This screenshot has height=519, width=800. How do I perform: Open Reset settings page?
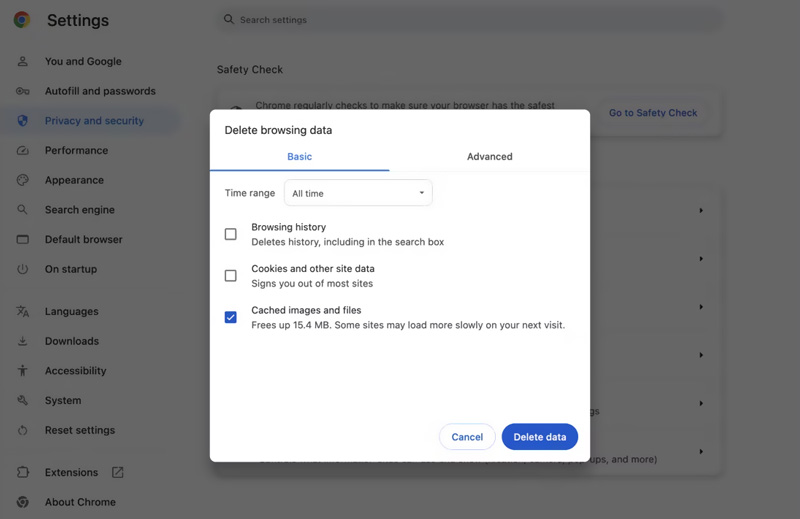[x=80, y=430]
